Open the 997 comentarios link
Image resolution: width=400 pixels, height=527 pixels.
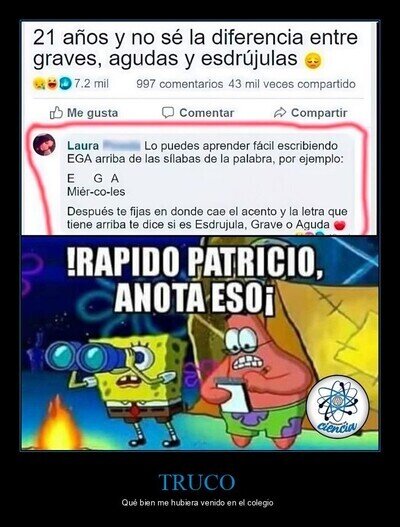179,84
